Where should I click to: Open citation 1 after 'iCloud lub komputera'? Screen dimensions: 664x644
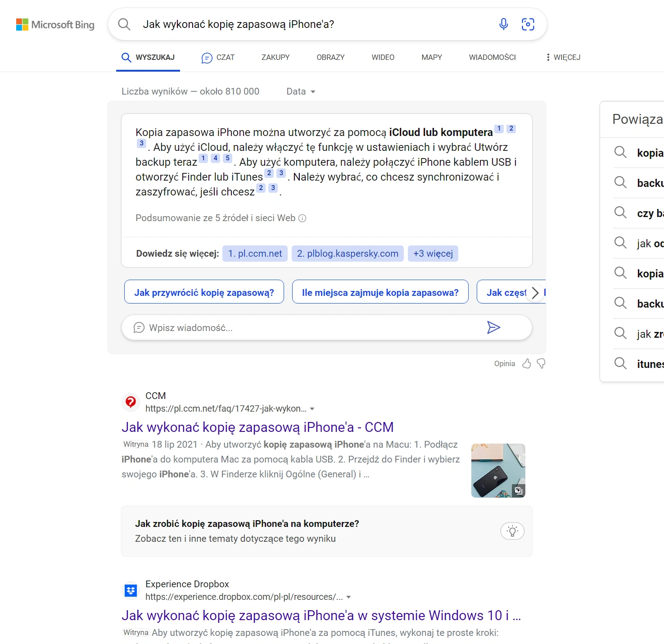(x=499, y=129)
